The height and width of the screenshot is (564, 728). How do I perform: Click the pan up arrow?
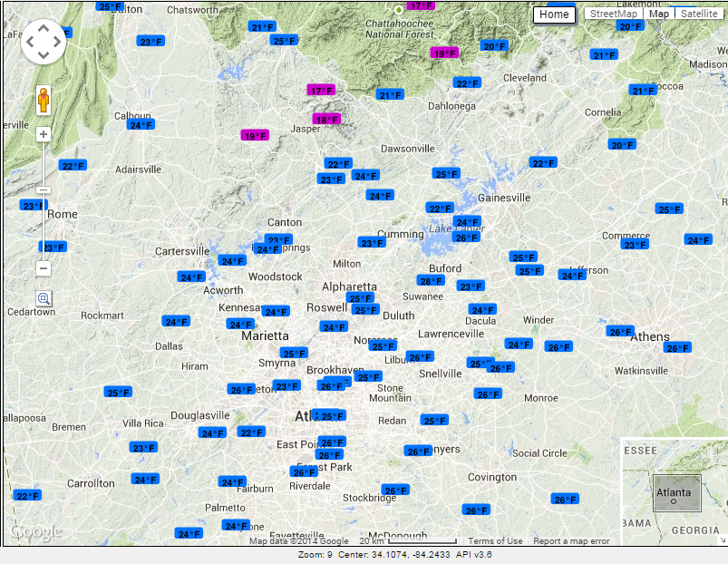44,28
